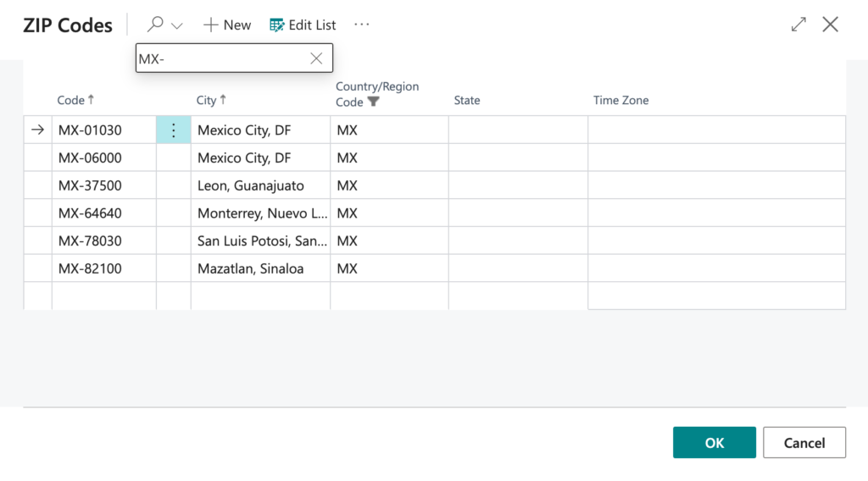868x481 pixels.
Task: Click San Luis Potosi city cell
Action: click(260, 240)
